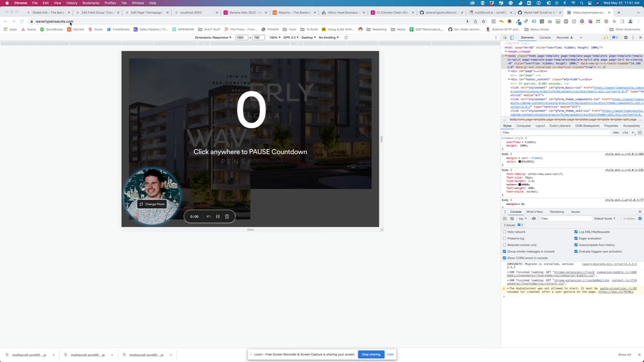Image resolution: width=644 pixels, height=362 pixels.
Task: Expand the head element node
Action: click(x=506, y=51)
